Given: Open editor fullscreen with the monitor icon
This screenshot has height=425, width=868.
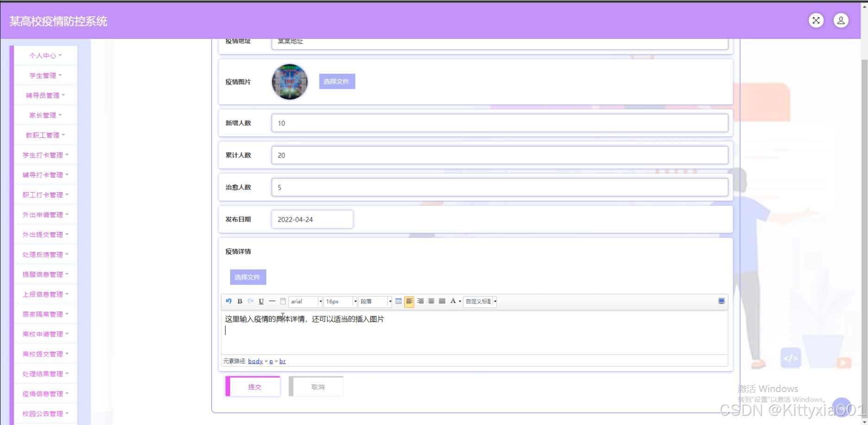Looking at the screenshot, I should tap(721, 301).
